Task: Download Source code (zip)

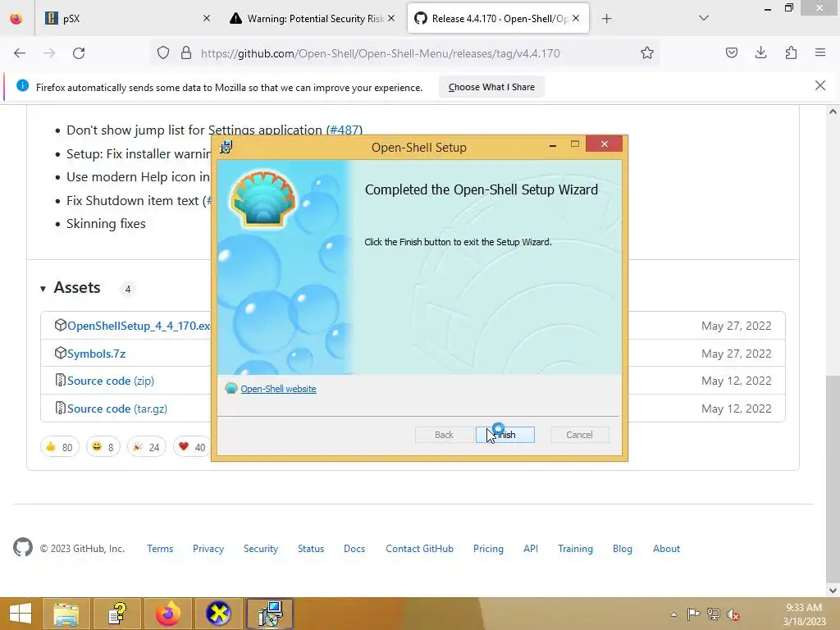Action: tap(111, 381)
